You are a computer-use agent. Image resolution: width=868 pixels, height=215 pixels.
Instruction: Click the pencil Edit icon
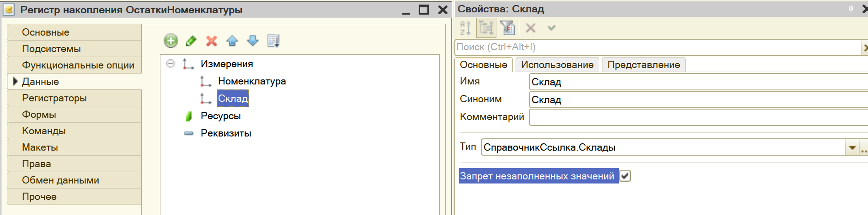191,41
